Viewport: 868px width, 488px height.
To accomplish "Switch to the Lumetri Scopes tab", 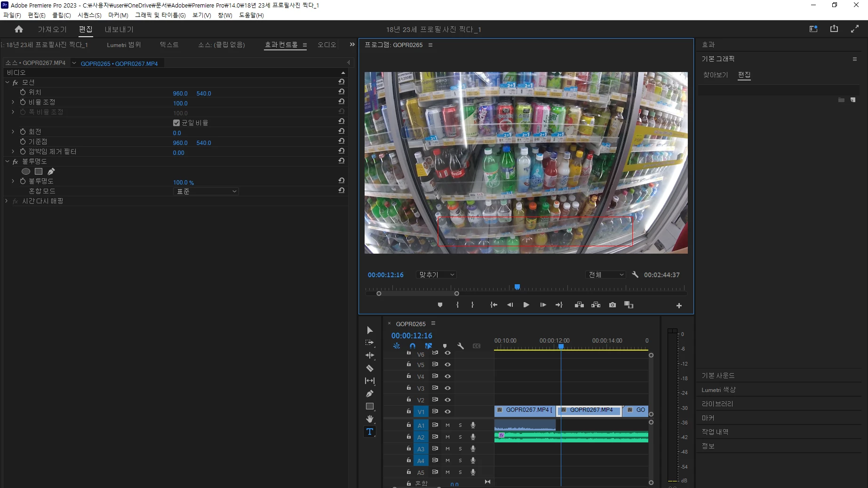I will point(124,45).
